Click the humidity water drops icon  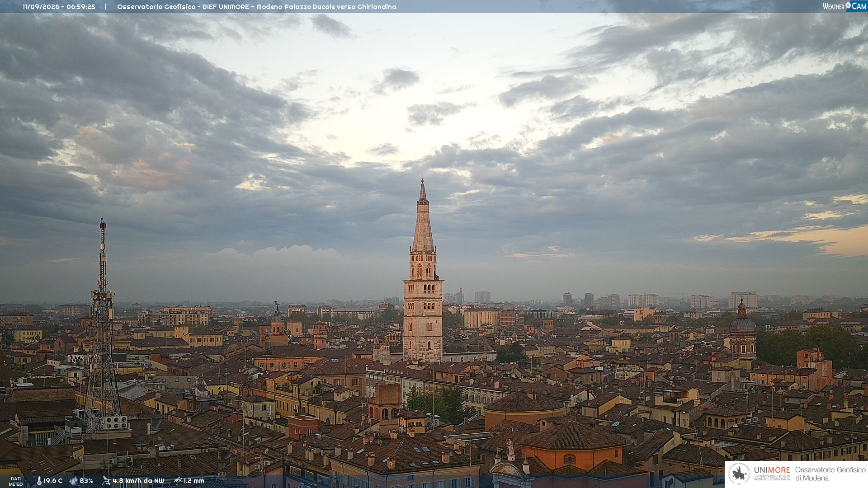pyautogui.click(x=74, y=481)
